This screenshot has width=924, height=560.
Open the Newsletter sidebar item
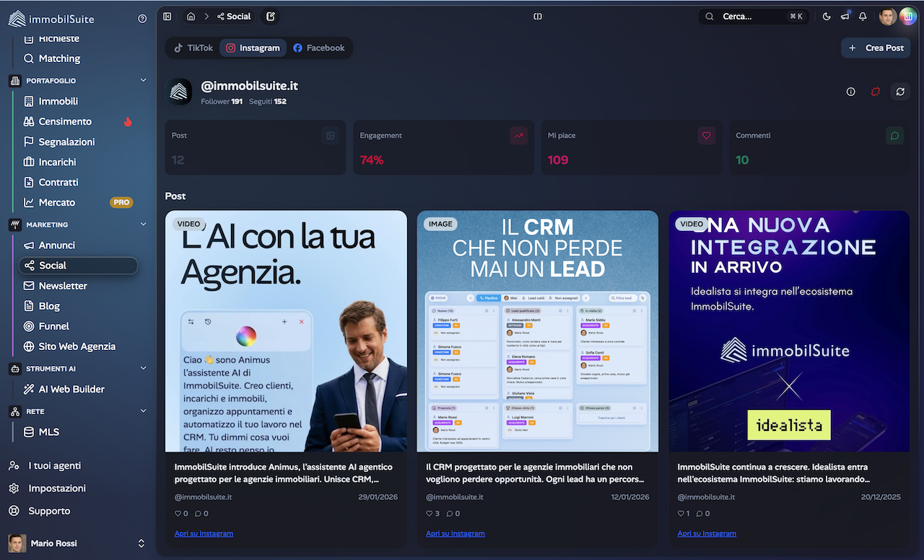click(63, 286)
